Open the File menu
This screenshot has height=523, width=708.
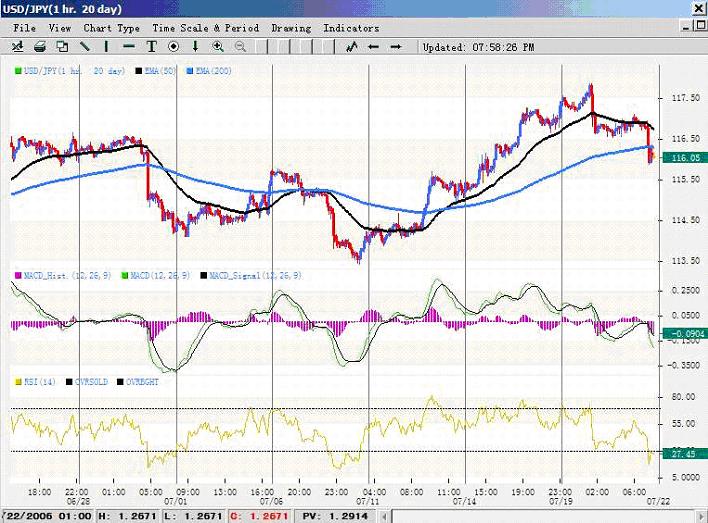tap(24, 28)
